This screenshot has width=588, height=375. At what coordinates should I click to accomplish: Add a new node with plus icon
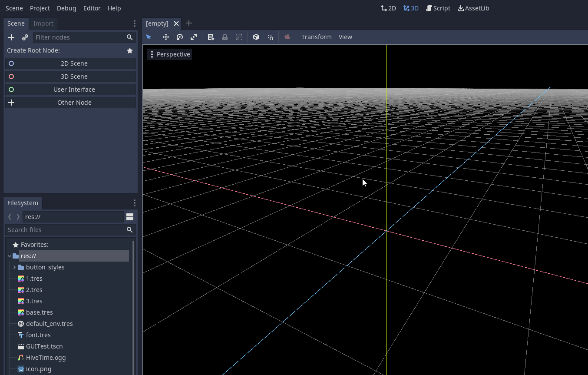tap(11, 37)
